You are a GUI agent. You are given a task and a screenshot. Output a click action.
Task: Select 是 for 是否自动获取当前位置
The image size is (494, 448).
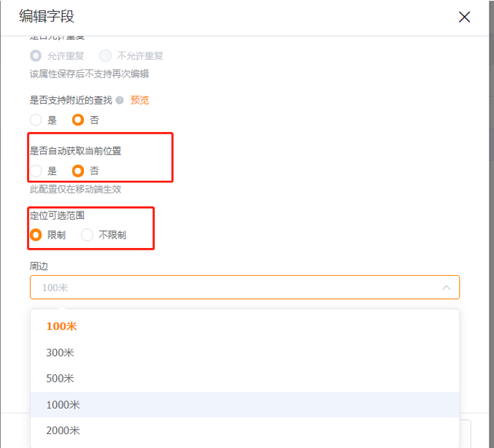36,171
